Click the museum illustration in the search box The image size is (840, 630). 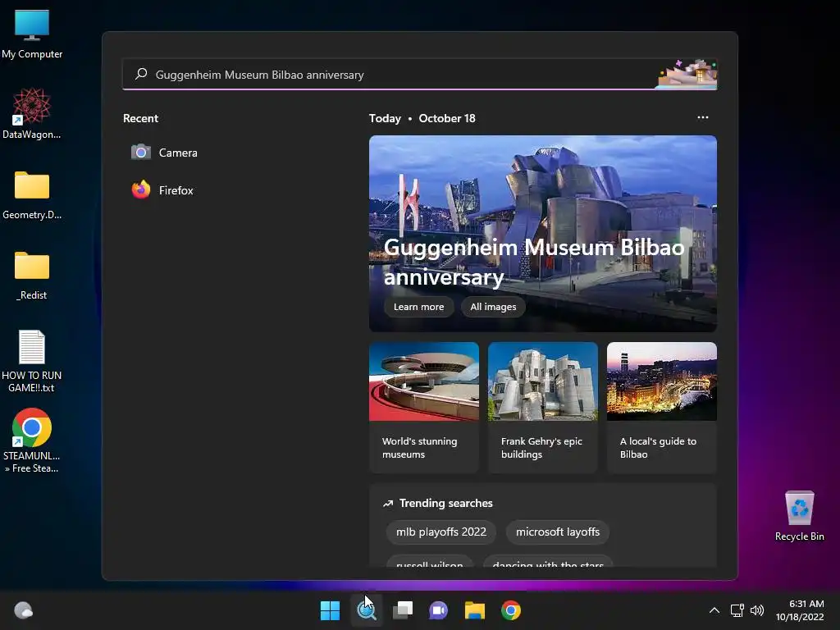[687, 74]
